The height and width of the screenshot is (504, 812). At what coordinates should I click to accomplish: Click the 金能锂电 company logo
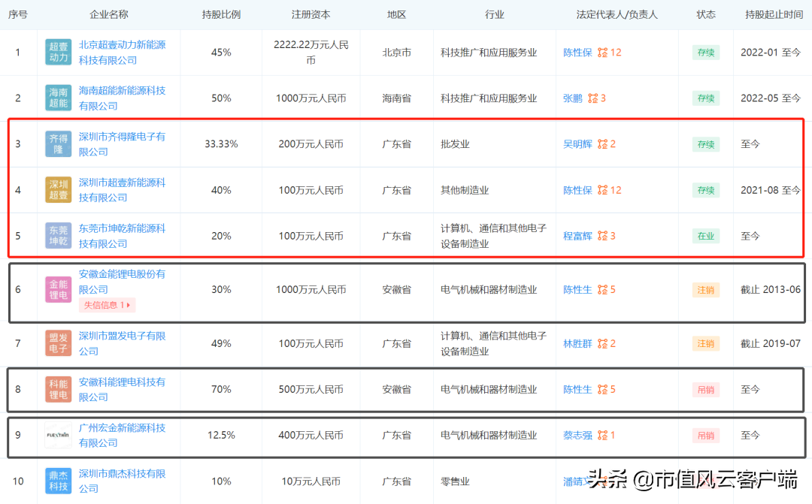pyautogui.click(x=58, y=290)
